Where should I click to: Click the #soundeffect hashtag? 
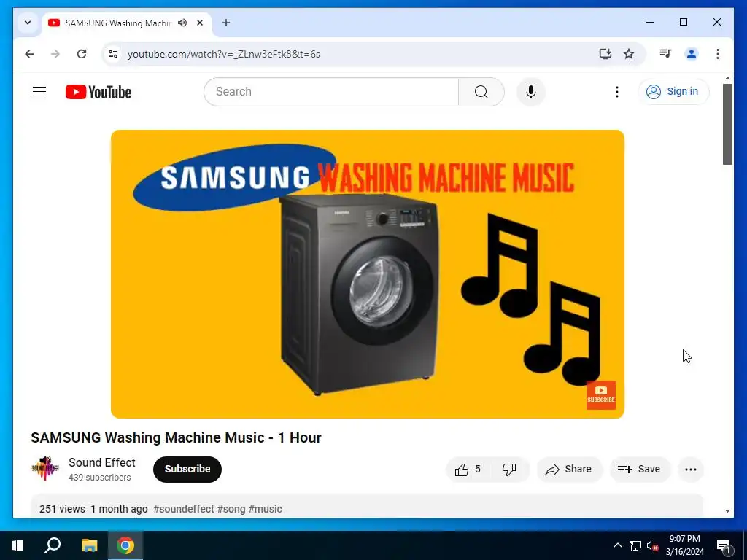click(183, 509)
